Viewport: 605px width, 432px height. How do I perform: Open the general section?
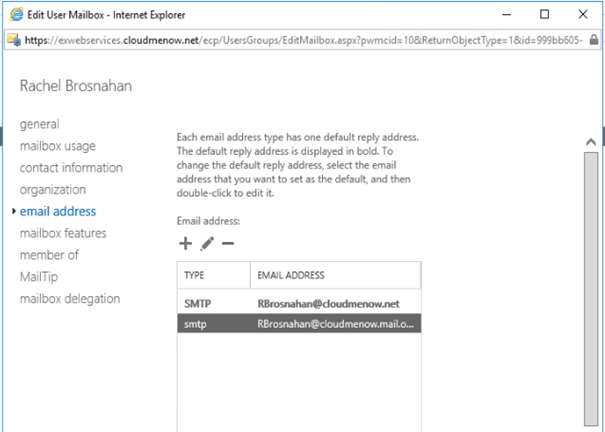(x=39, y=124)
